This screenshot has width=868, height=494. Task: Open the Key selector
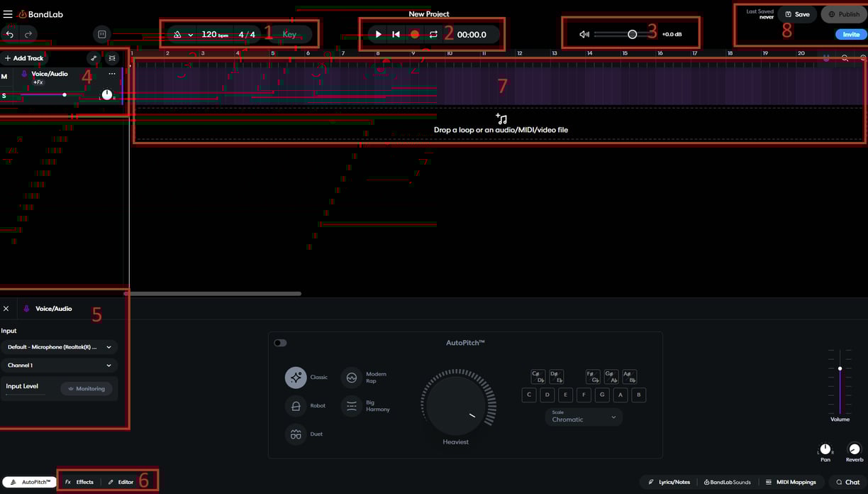(x=289, y=34)
